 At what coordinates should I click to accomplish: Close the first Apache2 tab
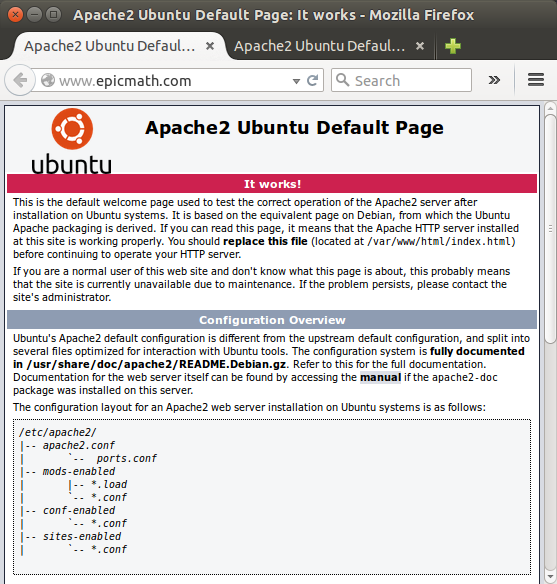click(210, 46)
